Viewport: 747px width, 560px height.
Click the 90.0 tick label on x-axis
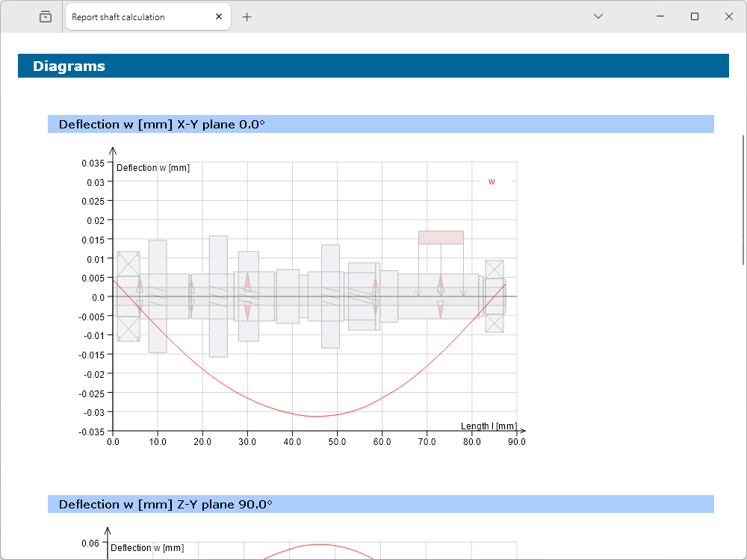tap(516, 442)
